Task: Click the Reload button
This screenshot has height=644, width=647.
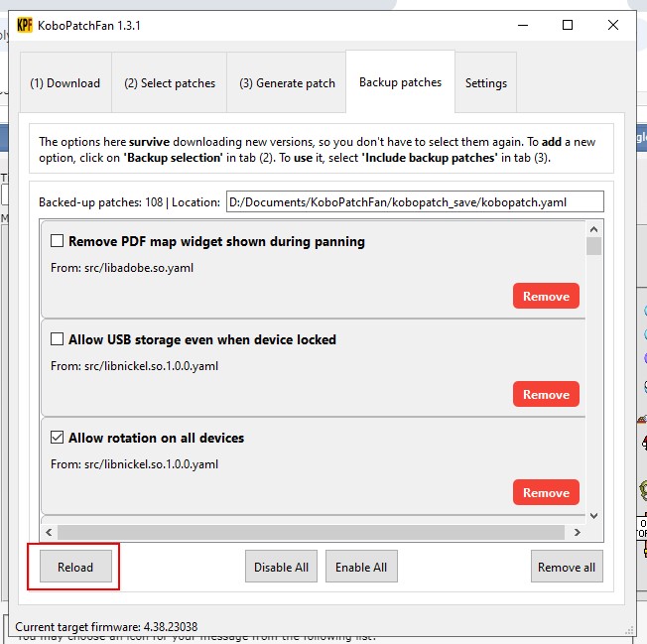Action: [x=75, y=567]
